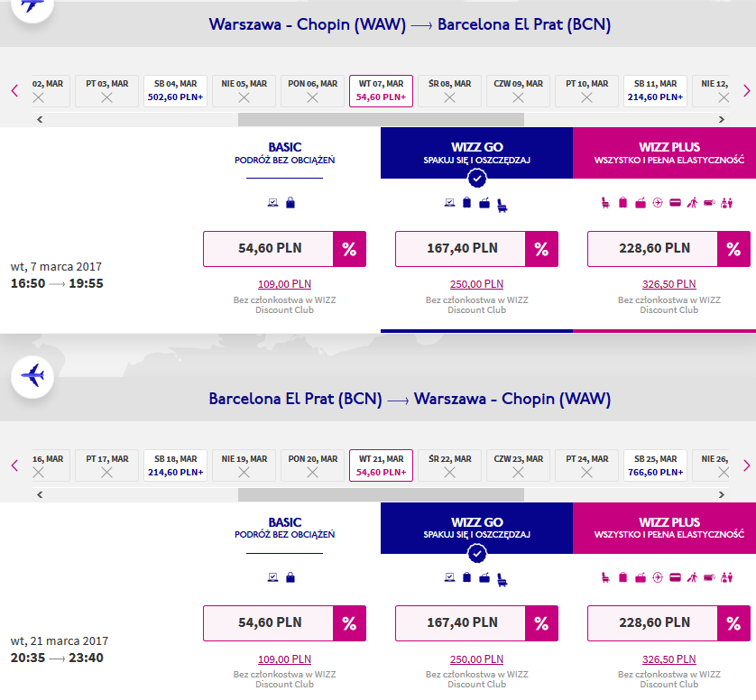Click the checked baggage icon under WIZZ GO for 7 marca flight
Image resolution: width=756 pixels, height=700 pixels.
[484, 203]
